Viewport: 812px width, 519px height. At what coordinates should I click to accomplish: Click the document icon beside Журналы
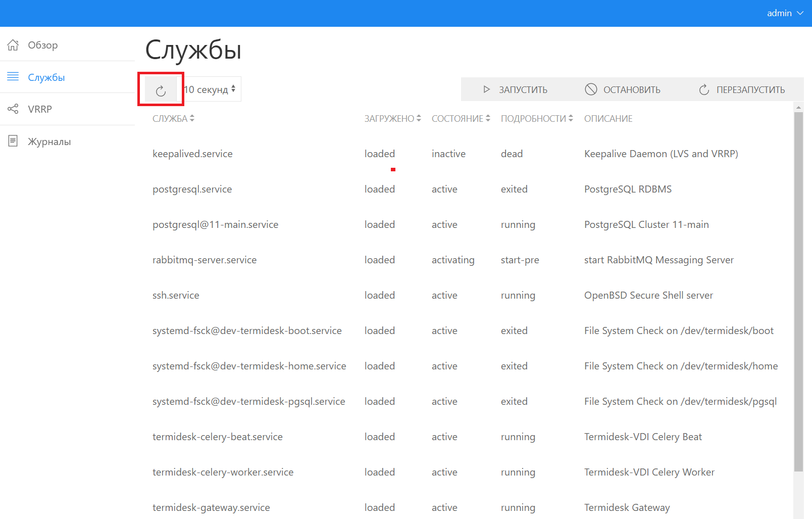[x=13, y=141]
